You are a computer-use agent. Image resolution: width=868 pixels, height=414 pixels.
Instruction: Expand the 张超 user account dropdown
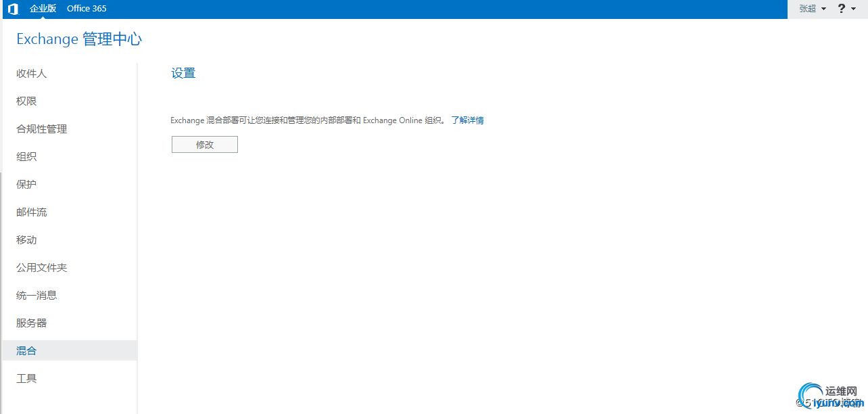(813, 9)
